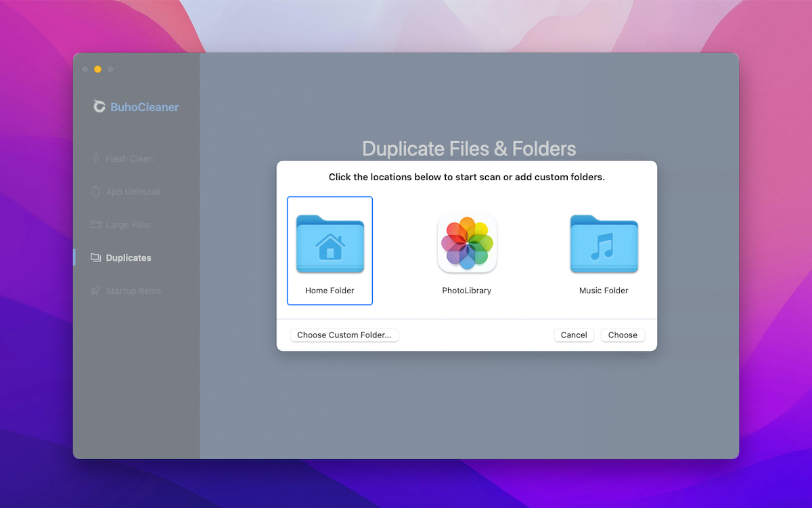This screenshot has height=508, width=812.
Task: Click the Duplicates sidebar icon
Action: (95, 257)
